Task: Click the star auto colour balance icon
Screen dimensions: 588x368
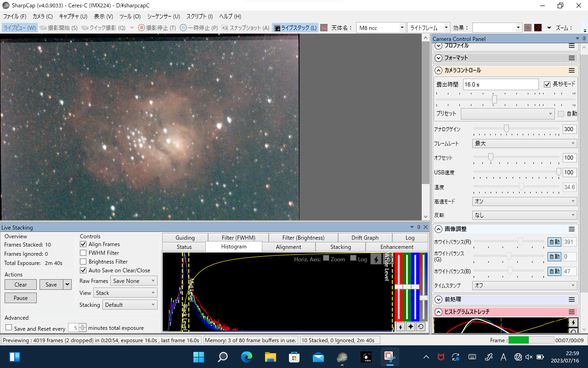Action: [411, 327]
